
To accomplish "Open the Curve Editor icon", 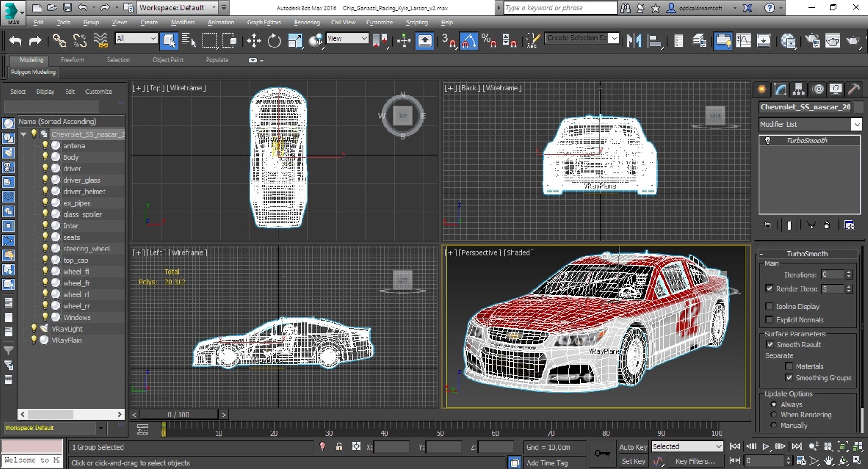I will 743,41.
